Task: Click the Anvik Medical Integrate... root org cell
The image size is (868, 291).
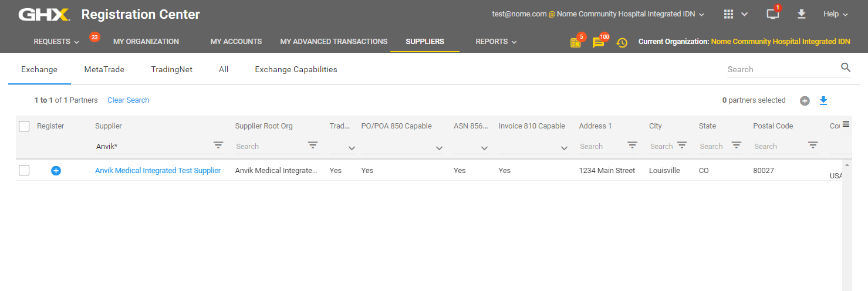Action: pyautogui.click(x=276, y=171)
